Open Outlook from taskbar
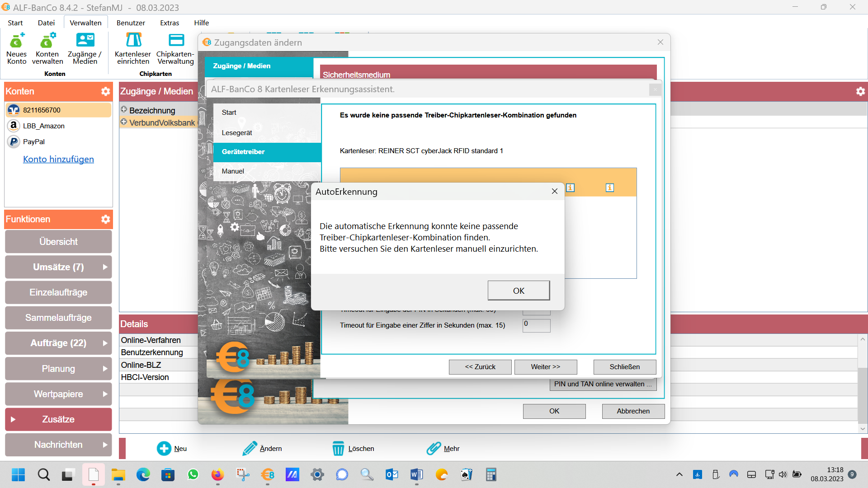The image size is (868, 488). 392,474
